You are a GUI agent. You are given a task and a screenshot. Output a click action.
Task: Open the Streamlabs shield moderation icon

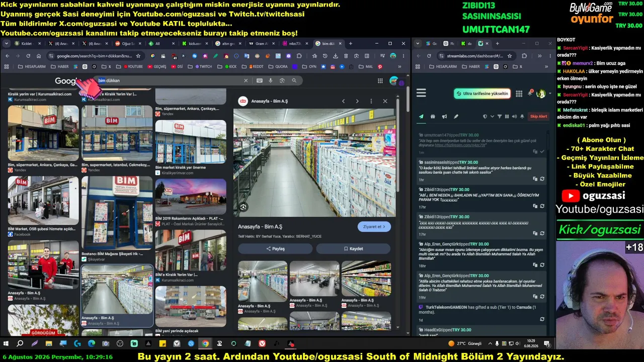tap(485, 117)
